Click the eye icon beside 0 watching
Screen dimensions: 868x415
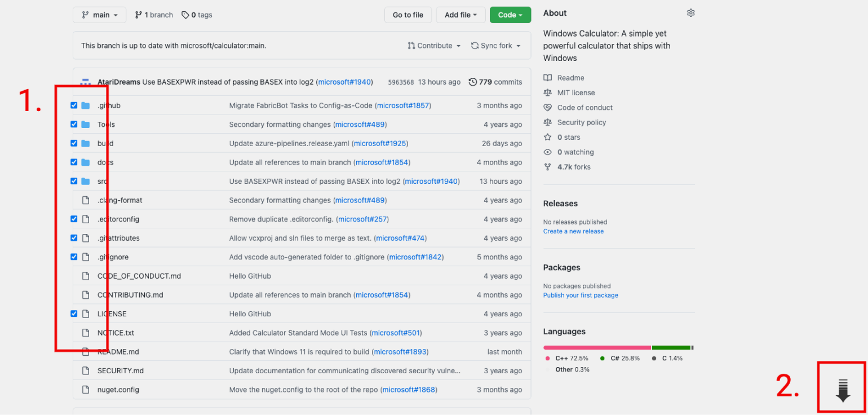547,152
